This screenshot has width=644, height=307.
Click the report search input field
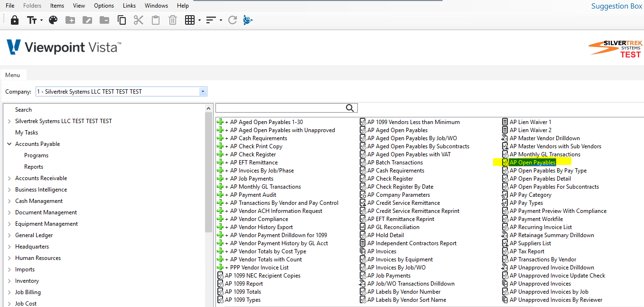pyautogui.click(x=280, y=108)
